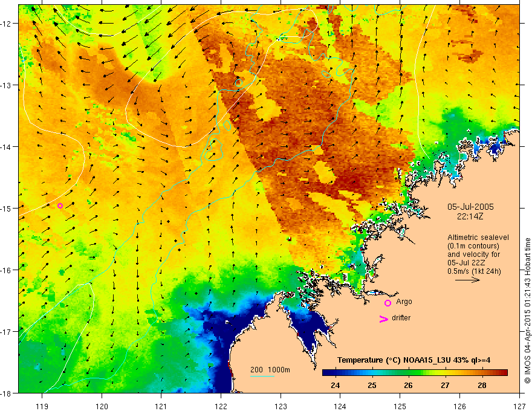Screen dimensions: 532x411
Task: Click the cyan 200 1000m contour legend line
Action: pos(262,376)
